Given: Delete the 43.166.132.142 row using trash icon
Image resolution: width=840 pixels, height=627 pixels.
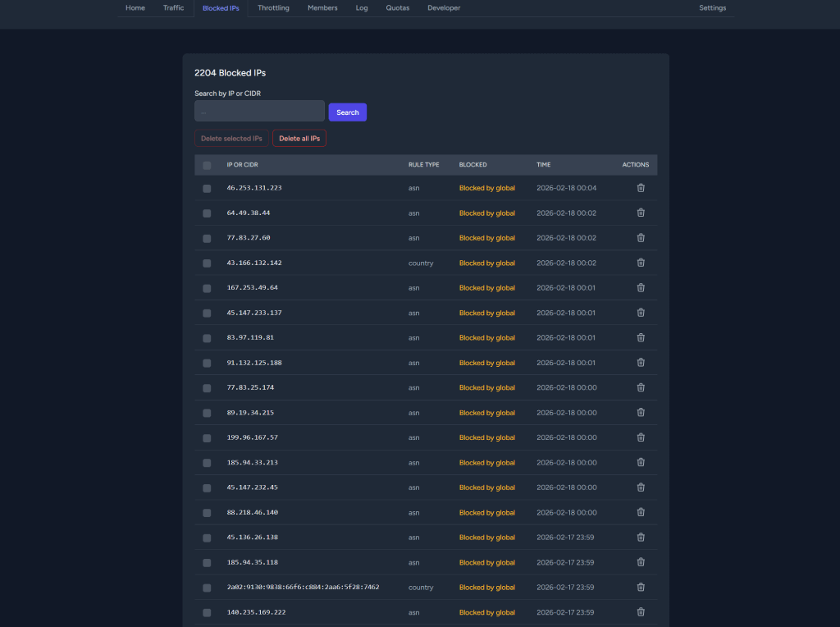Looking at the screenshot, I should click(641, 263).
